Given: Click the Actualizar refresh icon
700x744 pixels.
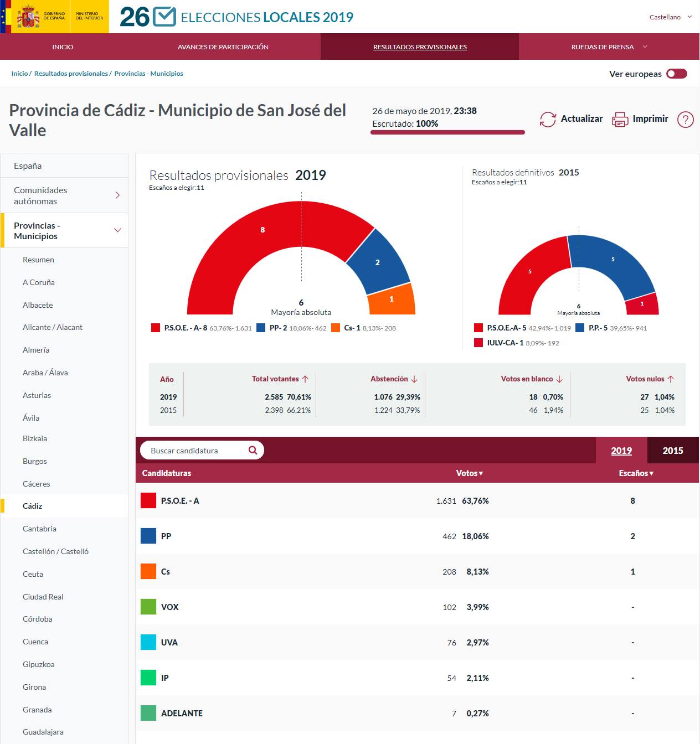Looking at the screenshot, I should click(x=548, y=118).
